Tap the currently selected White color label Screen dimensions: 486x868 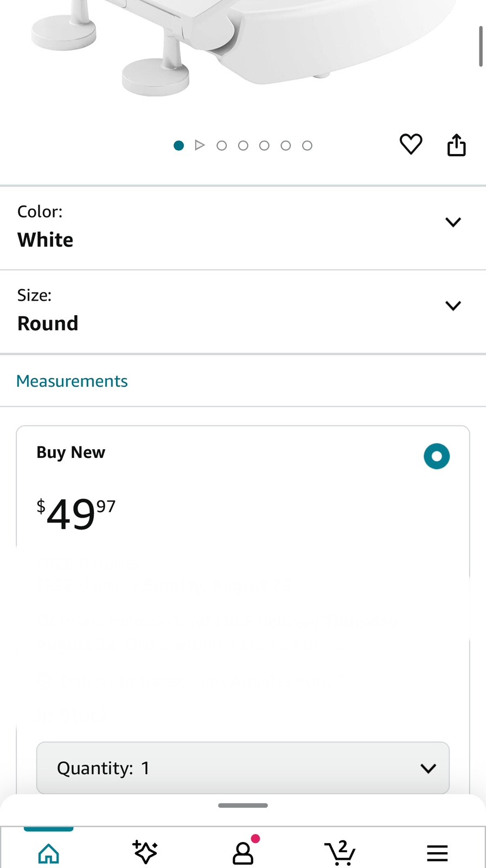pyautogui.click(x=46, y=239)
